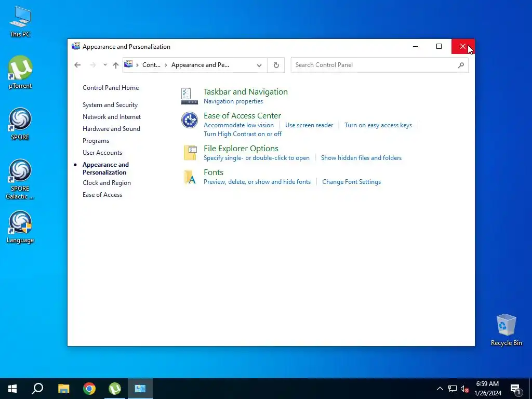This screenshot has width=532, height=399.
Task: Open the Ease of Access Center heading
Action: (x=242, y=116)
